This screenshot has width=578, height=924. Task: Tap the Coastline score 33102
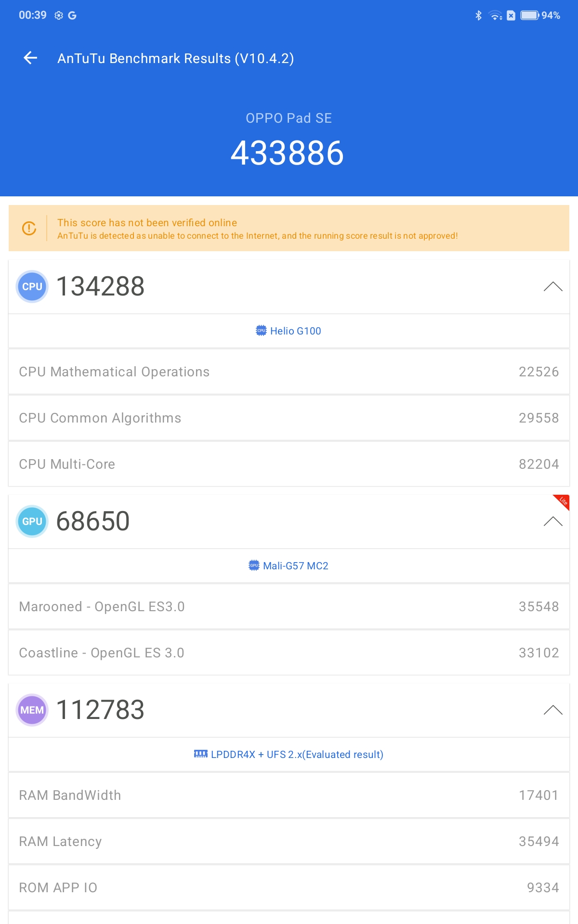539,653
